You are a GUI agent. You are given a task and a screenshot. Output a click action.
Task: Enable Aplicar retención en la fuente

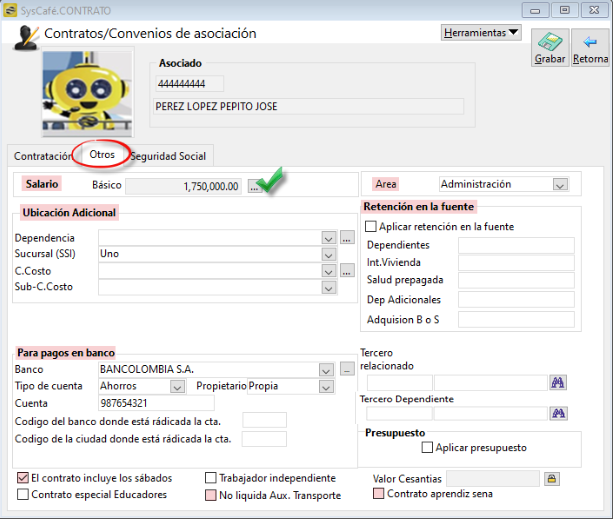click(371, 226)
